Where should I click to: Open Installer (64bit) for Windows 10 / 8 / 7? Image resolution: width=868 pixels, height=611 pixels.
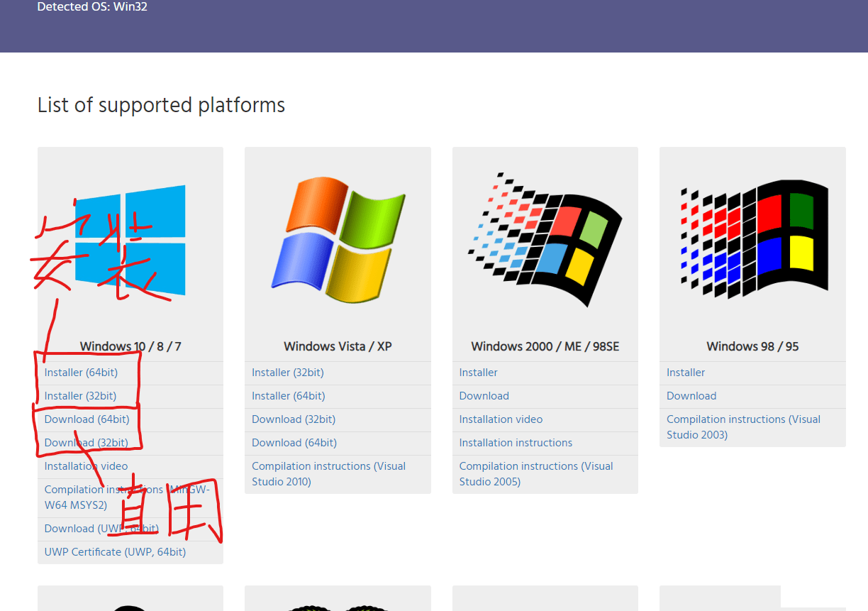coord(81,373)
